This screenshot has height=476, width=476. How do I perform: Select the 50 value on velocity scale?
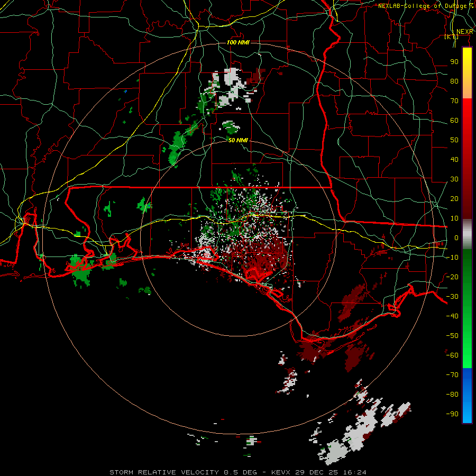click(x=454, y=140)
